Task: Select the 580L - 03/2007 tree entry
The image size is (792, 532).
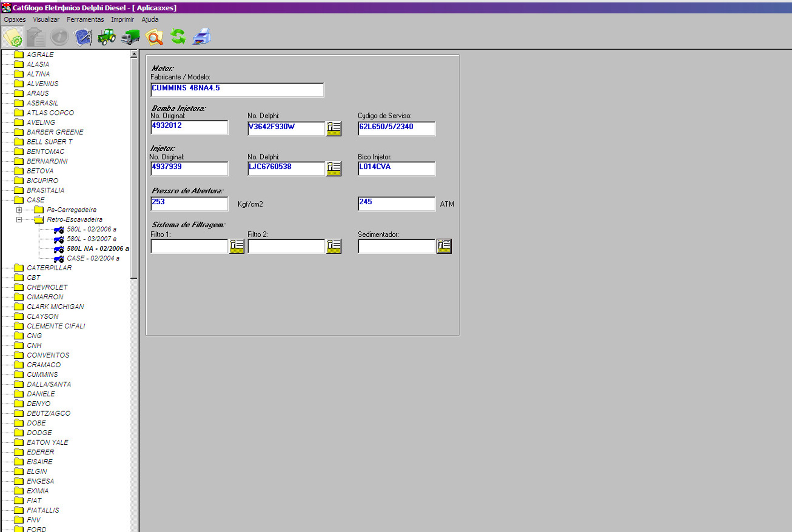Action: (x=91, y=239)
